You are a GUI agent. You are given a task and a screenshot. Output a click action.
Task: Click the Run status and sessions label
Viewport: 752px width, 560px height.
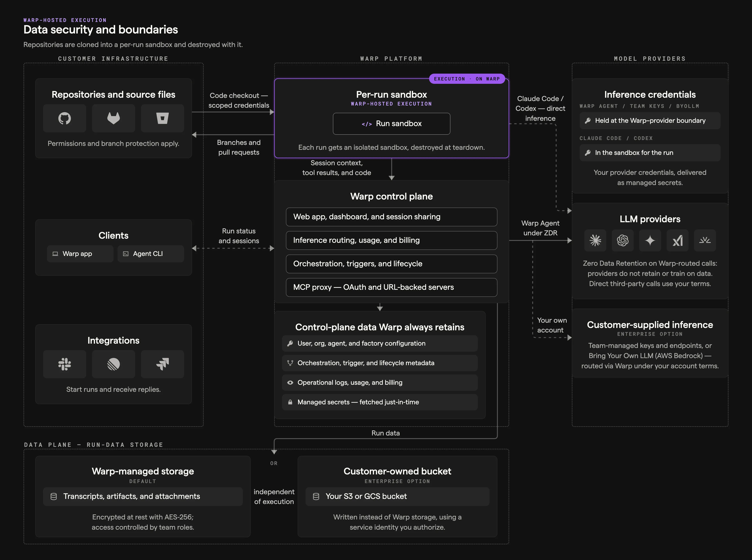click(x=239, y=236)
